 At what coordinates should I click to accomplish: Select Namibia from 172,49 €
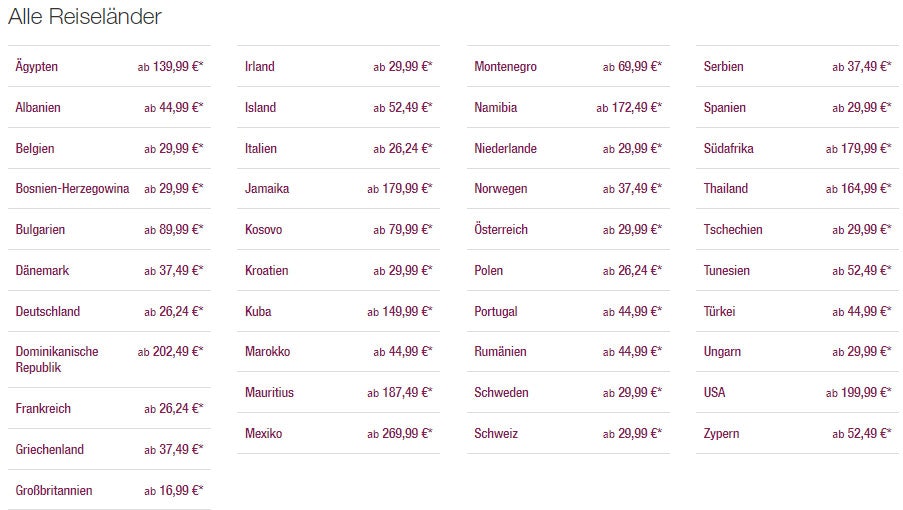(x=496, y=108)
